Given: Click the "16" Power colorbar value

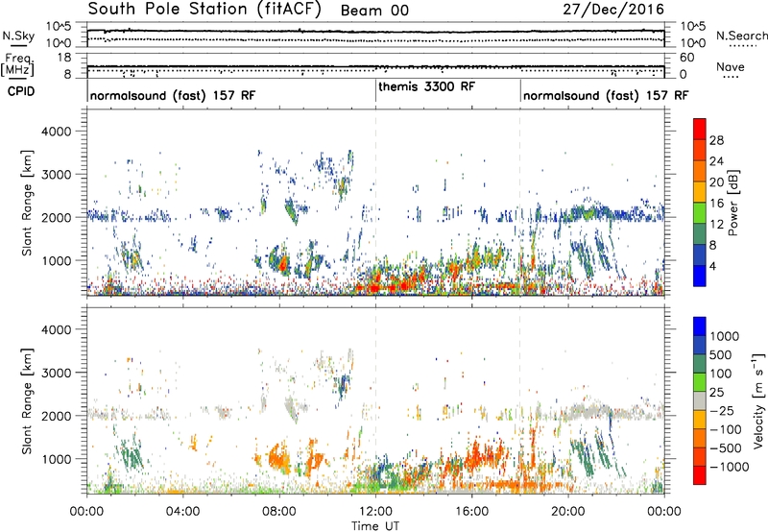Looking at the screenshot, I should coord(716,204).
